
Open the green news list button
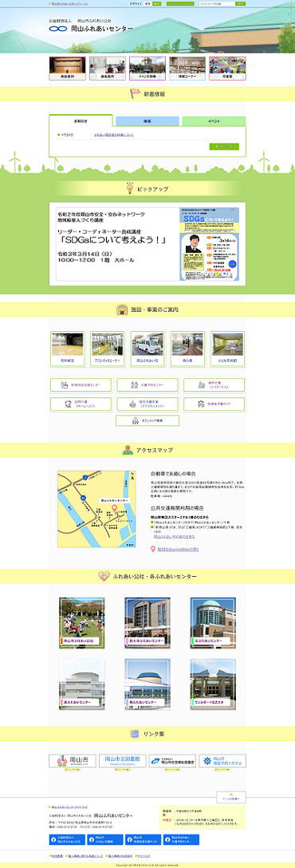pyautogui.click(x=224, y=147)
